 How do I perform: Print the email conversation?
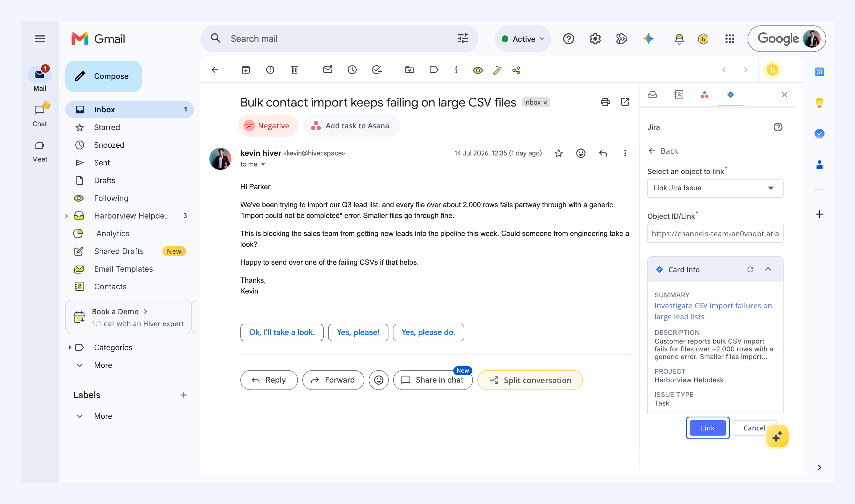point(605,102)
